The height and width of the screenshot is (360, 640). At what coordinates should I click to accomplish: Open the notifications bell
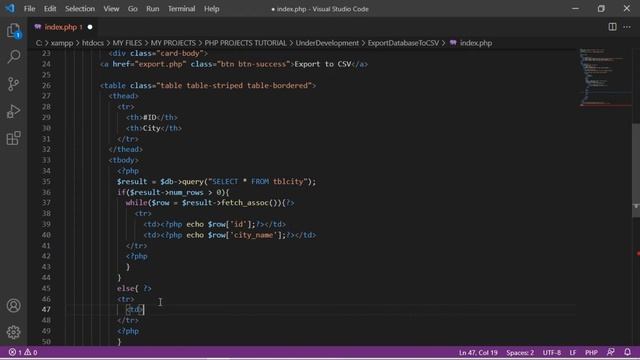click(627, 352)
